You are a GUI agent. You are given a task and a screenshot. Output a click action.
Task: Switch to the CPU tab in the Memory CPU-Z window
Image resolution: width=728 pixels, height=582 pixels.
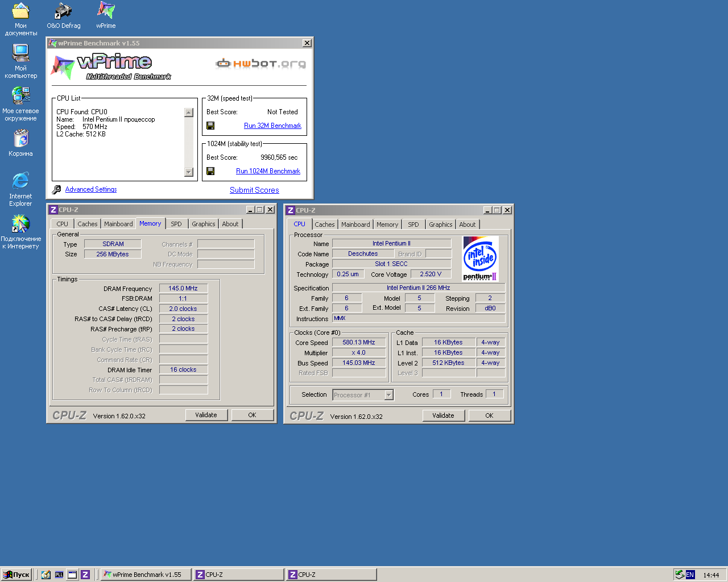[63, 224]
